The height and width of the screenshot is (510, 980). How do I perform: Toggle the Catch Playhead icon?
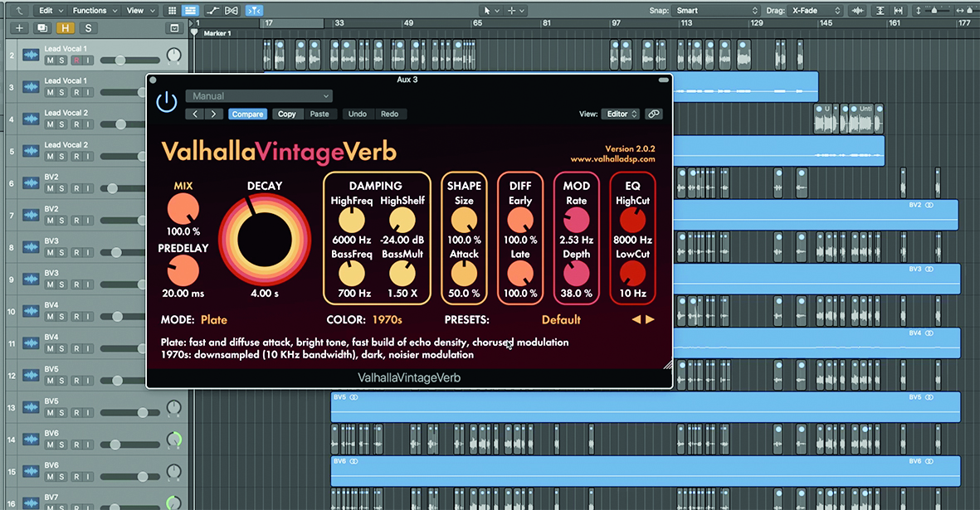point(255,11)
